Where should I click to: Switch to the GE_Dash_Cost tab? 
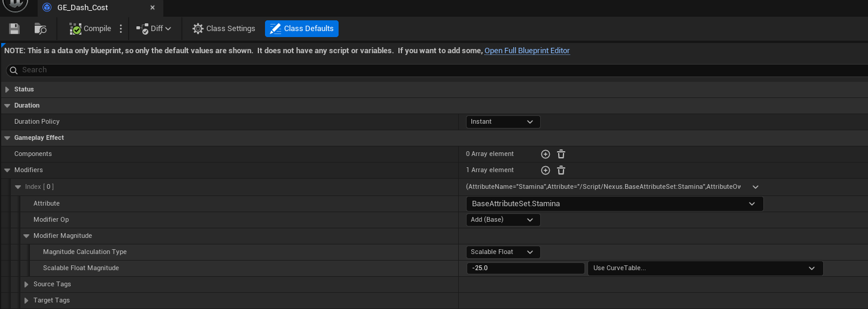[x=83, y=8]
